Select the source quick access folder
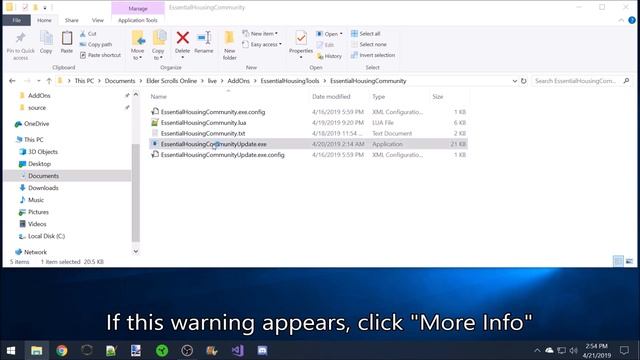Image resolution: width=640 pixels, height=360 pixels. pos(37,108)
